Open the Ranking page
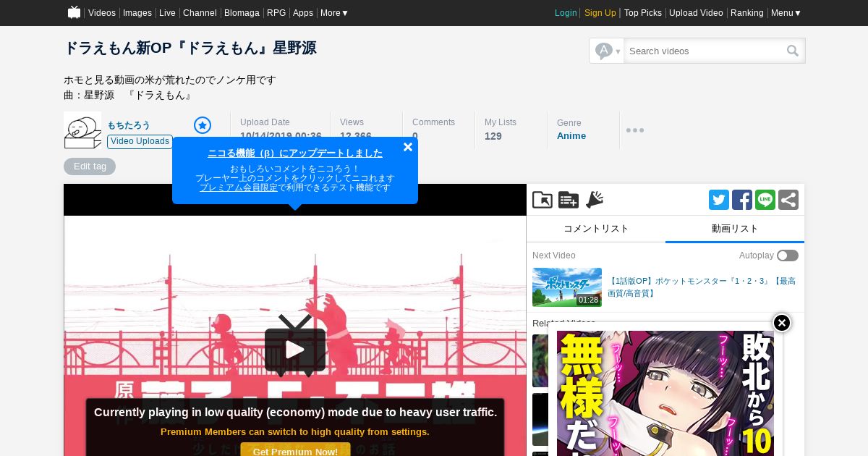 [x=747, y=13]
